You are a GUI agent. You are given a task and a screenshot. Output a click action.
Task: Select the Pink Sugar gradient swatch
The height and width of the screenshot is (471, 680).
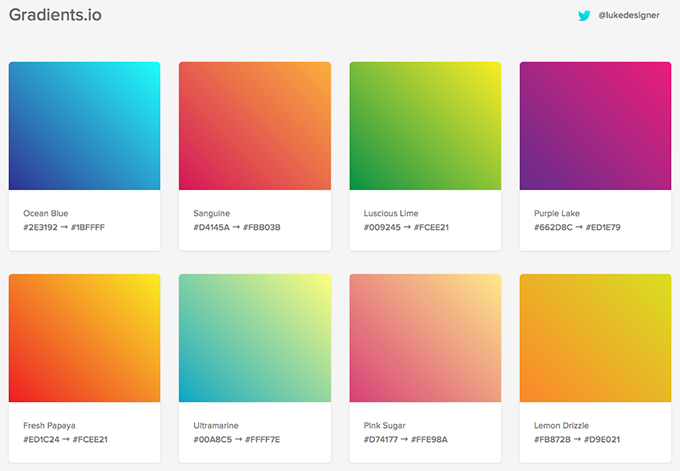point(425,338)
